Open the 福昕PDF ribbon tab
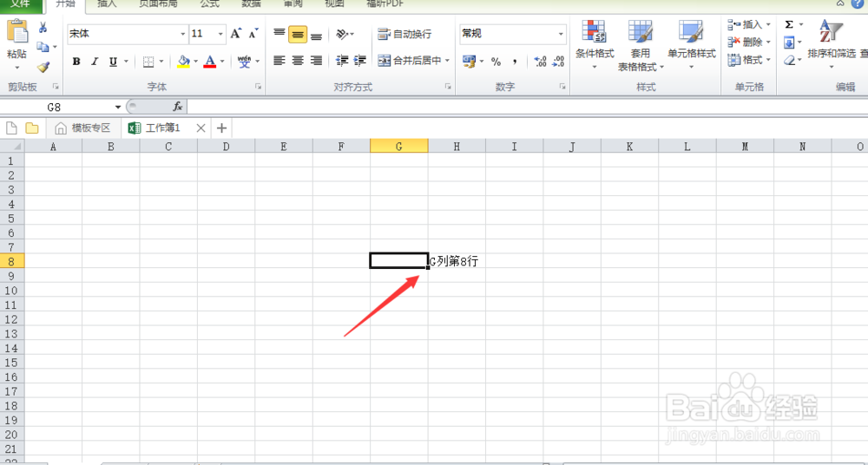 (x=385, y=3)
